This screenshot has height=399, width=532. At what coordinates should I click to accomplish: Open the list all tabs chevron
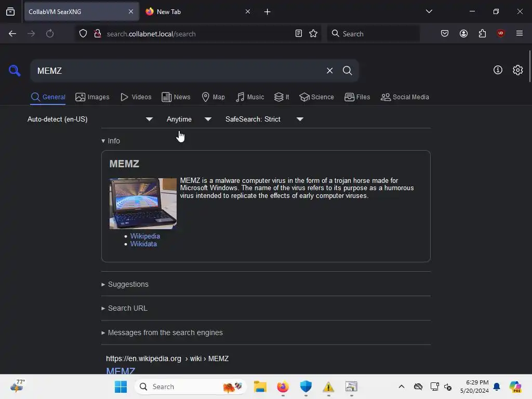tap(429, 11)
